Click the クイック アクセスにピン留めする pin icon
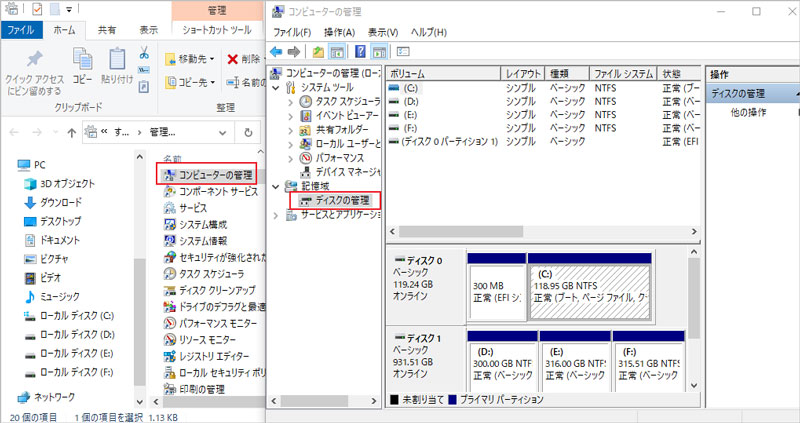 tap(34, 59)
